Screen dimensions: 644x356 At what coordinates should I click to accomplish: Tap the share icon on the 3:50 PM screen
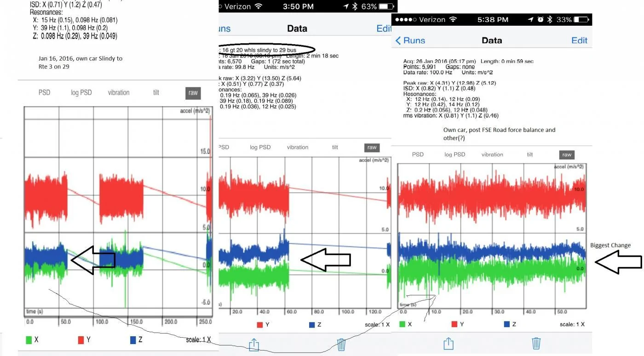254,345
